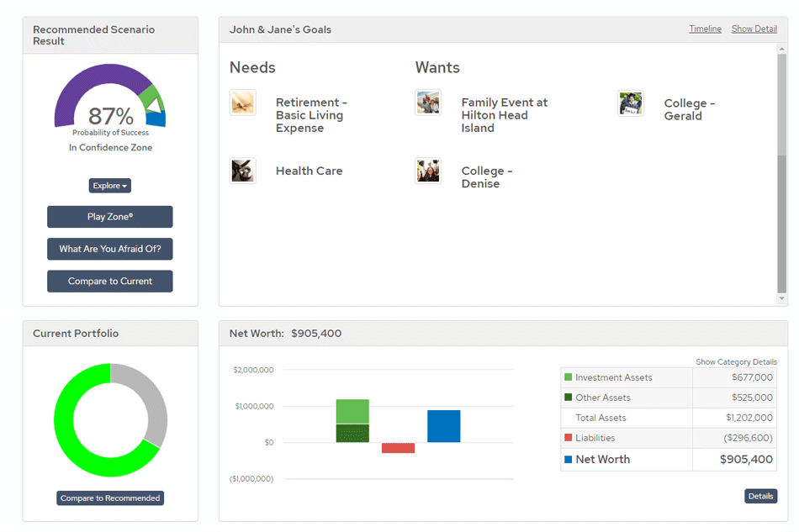
Task: Click the Net Worth: $905,400 panel heading
Action: coord(285,334)
